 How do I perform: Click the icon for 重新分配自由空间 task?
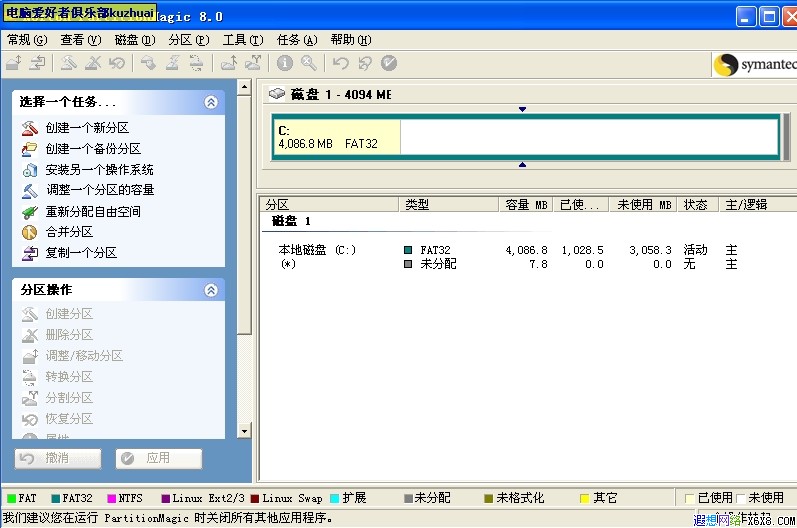(29, 211)
